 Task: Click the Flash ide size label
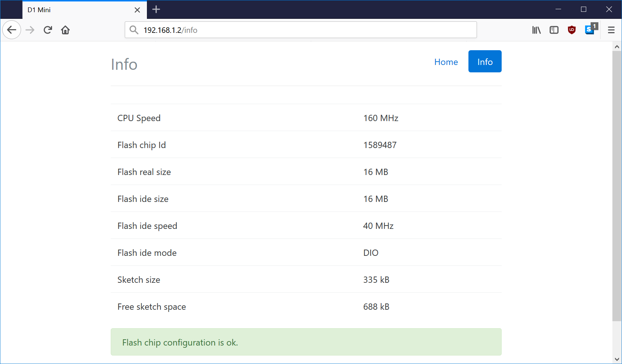[x=143, y=199]
